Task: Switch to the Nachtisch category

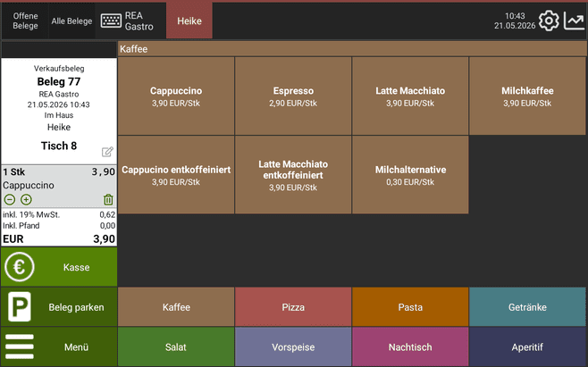Action: click(x=410, y=346)
